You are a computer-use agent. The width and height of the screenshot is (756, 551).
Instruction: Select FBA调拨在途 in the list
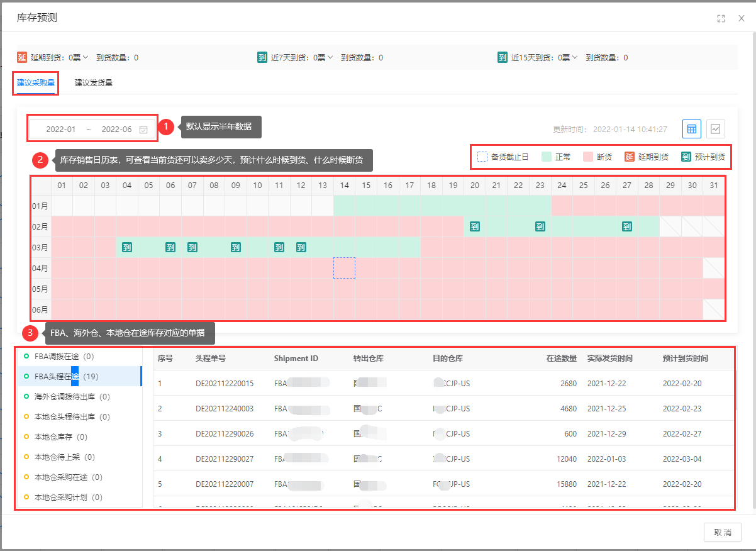64,357
